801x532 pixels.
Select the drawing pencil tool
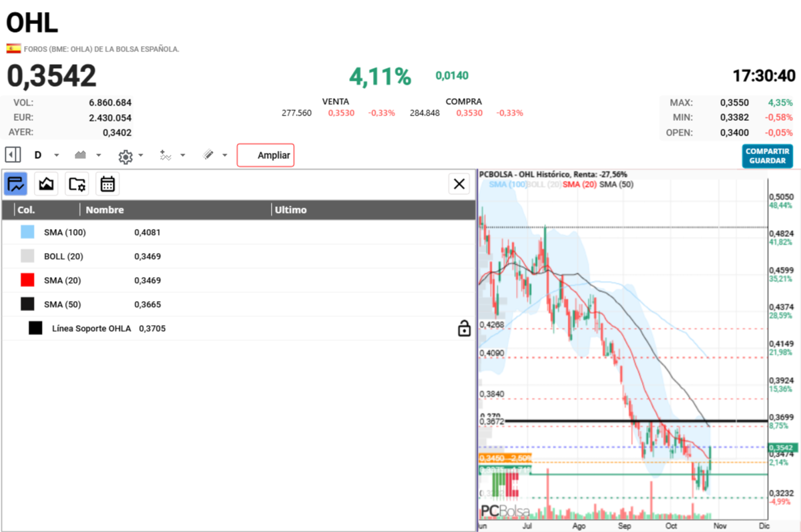208,155
